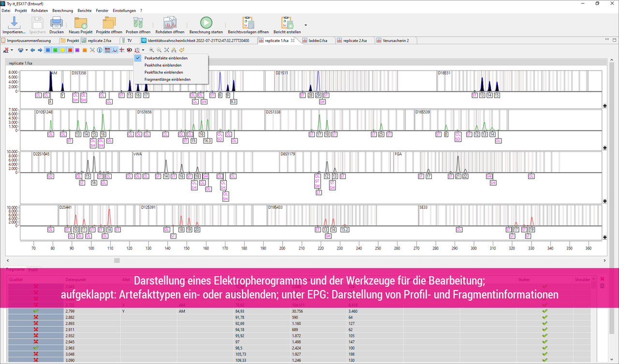619x364 pixels.
Task: Start calculation with Berechnung starten
Action: click(x=206, y=22)
